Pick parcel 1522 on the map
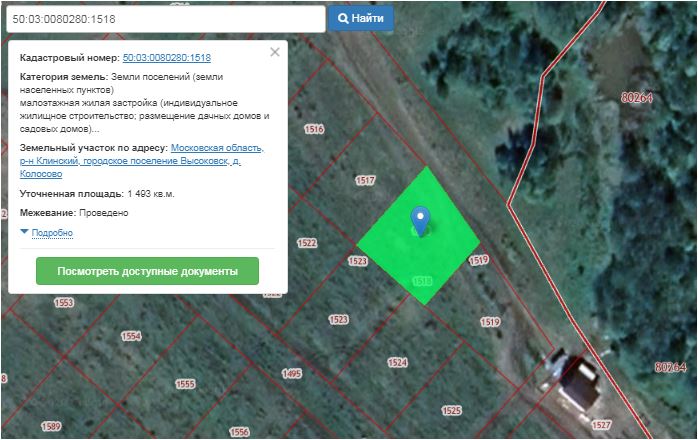The image size is (698, 440). point(306,243)
